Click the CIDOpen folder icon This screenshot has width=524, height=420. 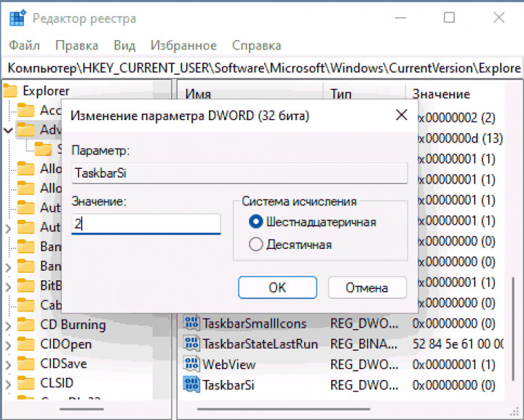pyautogui.click(x=25, y=344)
